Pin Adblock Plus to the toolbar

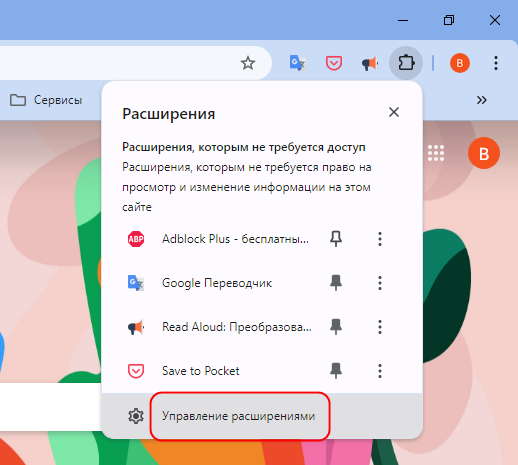point(336,239)
